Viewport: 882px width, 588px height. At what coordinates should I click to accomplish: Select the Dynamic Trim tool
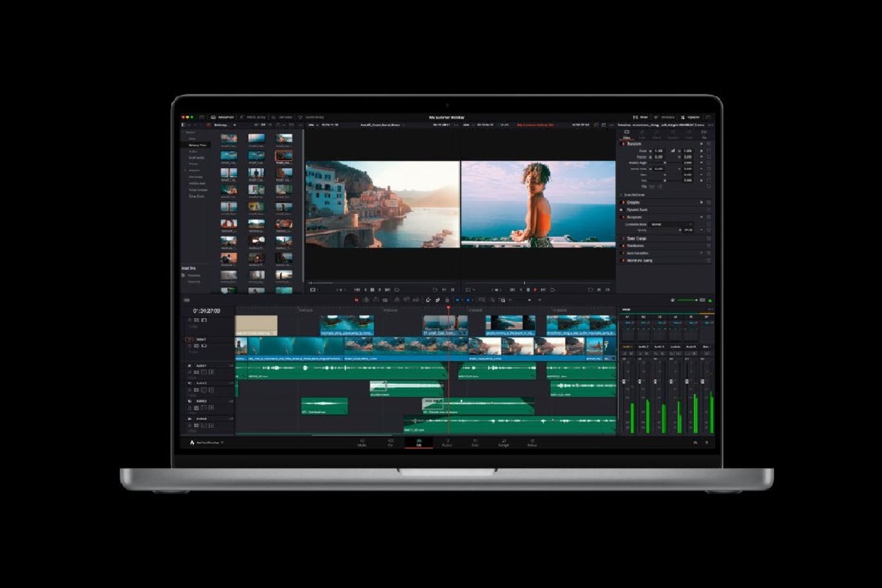click(375, 300)
